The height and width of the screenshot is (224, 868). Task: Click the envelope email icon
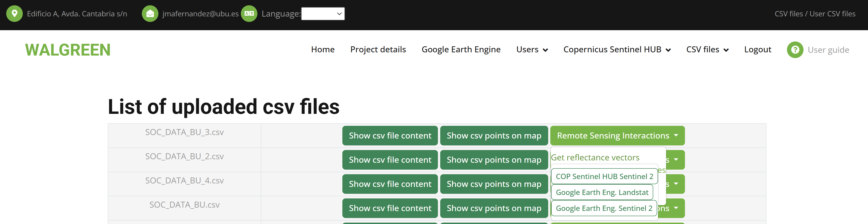point(150,14)
